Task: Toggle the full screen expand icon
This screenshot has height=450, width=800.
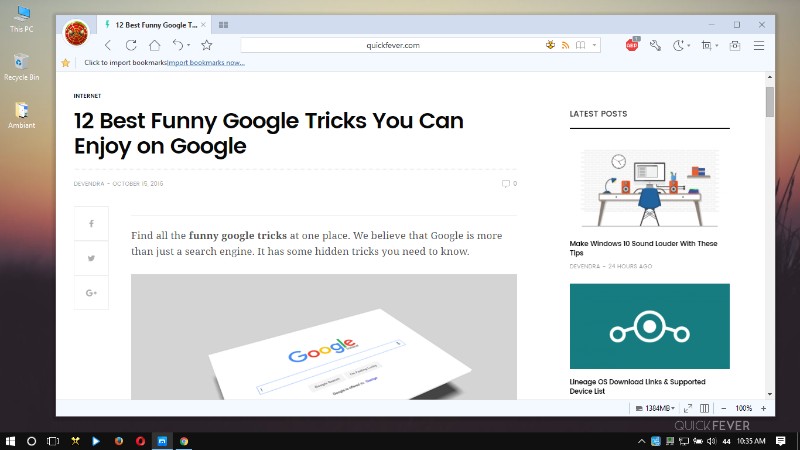Action: click(688, 408)
